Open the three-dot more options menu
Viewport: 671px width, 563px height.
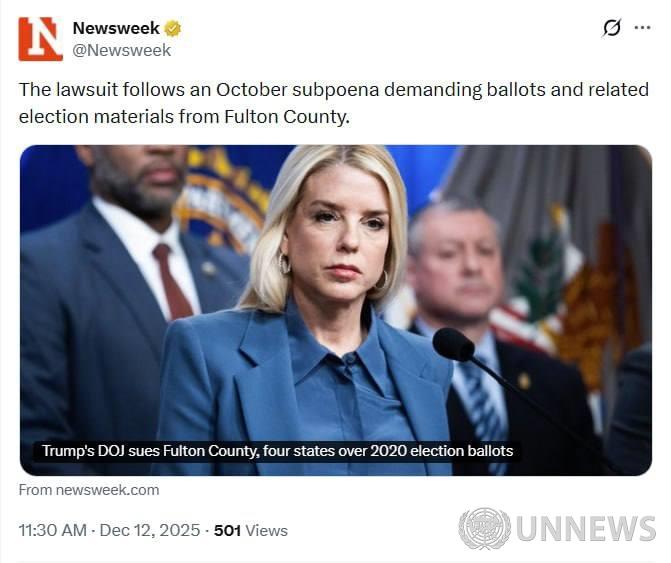(x=642, y=28)
